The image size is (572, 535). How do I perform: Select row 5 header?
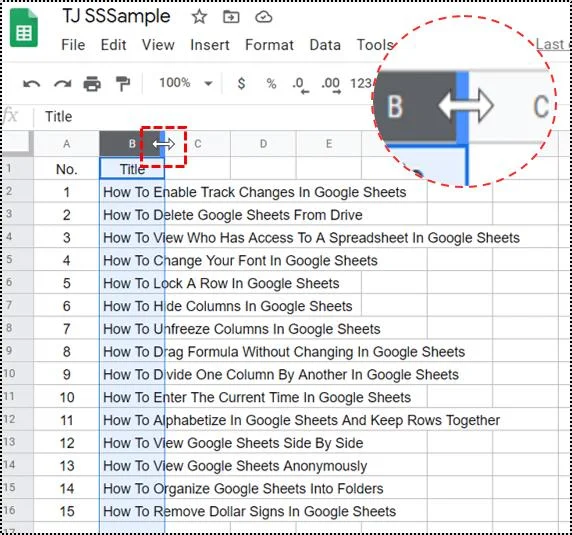coord(17,259)
